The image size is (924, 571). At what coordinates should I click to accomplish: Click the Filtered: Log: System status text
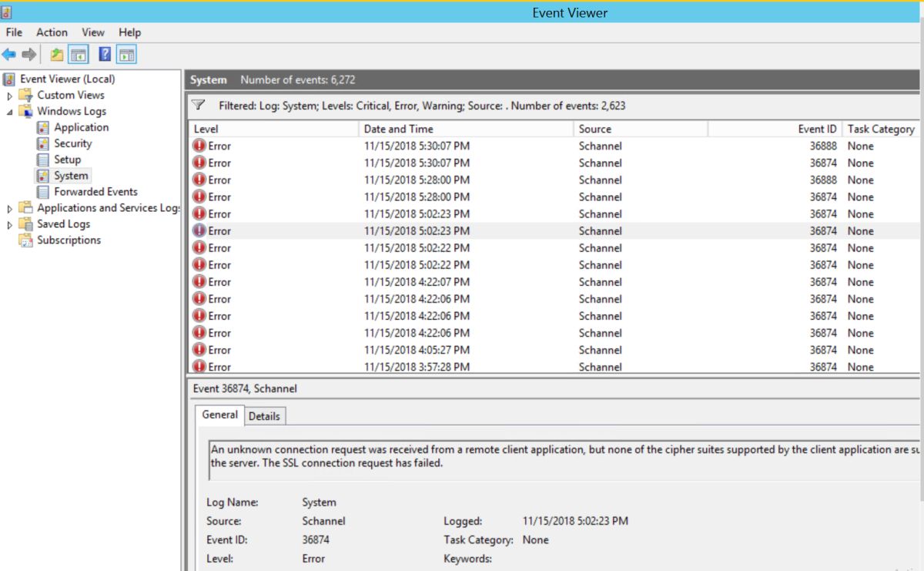422,106
